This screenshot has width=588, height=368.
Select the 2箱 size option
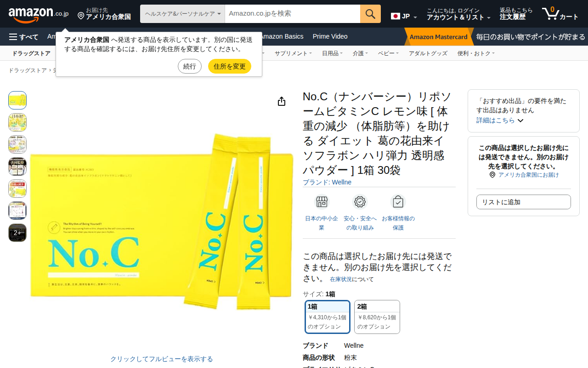tap(377, 316)
